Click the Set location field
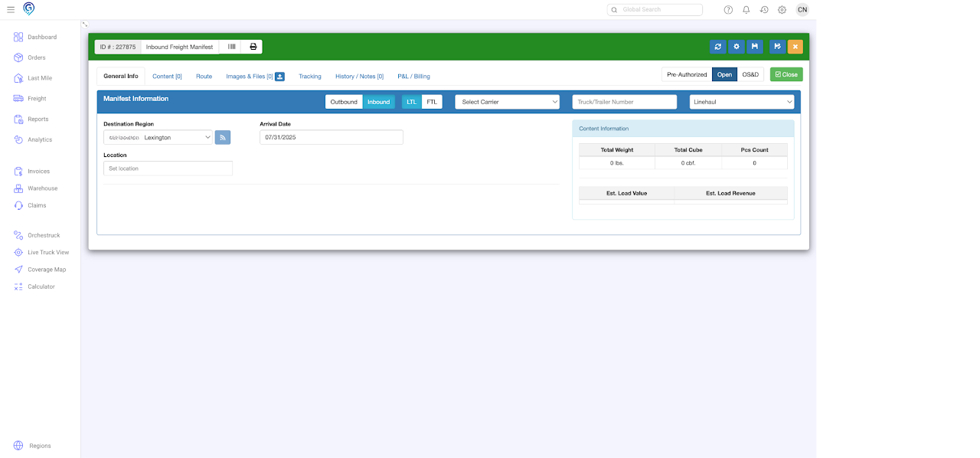Screen dimensions: 980x458 tap(168, 168)
